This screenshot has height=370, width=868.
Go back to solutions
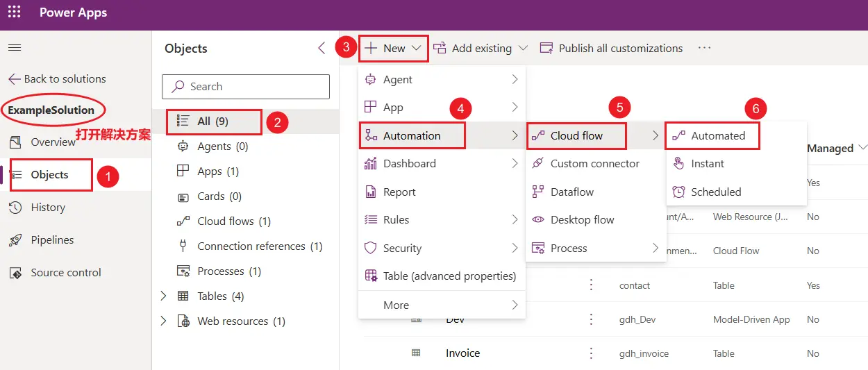pyautogui.click(x=57, y=78)
